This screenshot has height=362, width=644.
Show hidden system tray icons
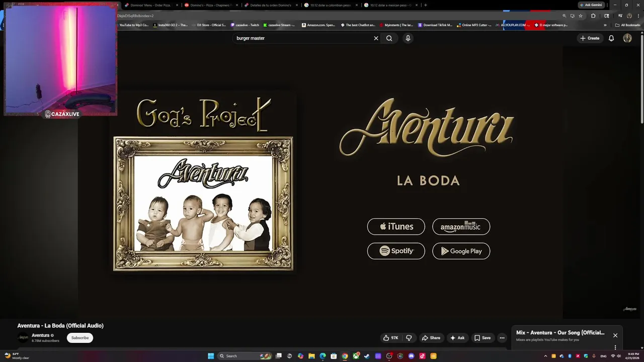point(545,356)
